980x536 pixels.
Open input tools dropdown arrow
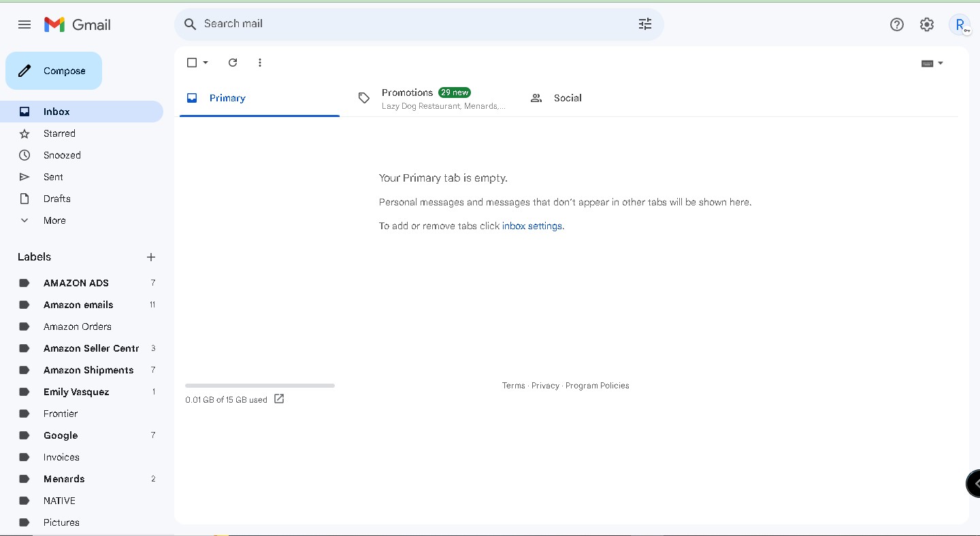click(941, 63)
